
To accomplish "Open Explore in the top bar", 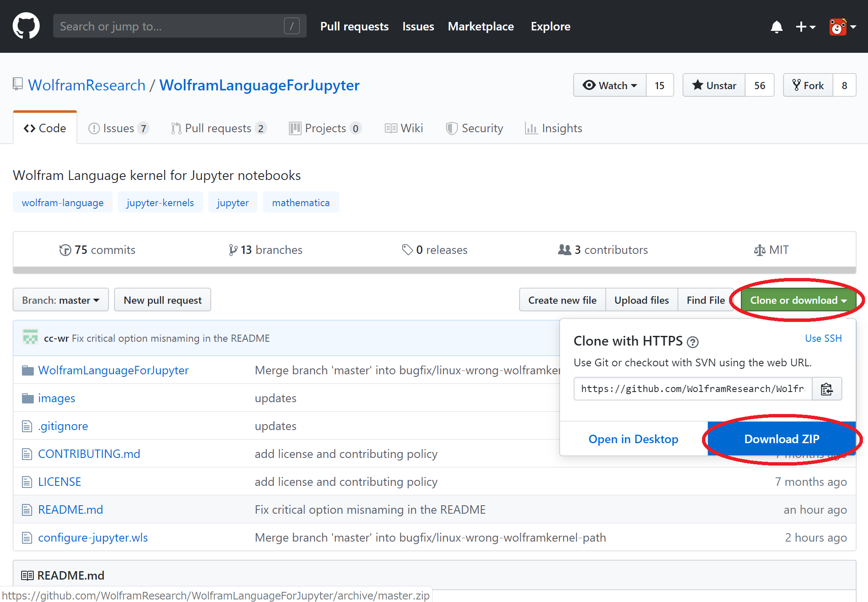I will (550, 26).
